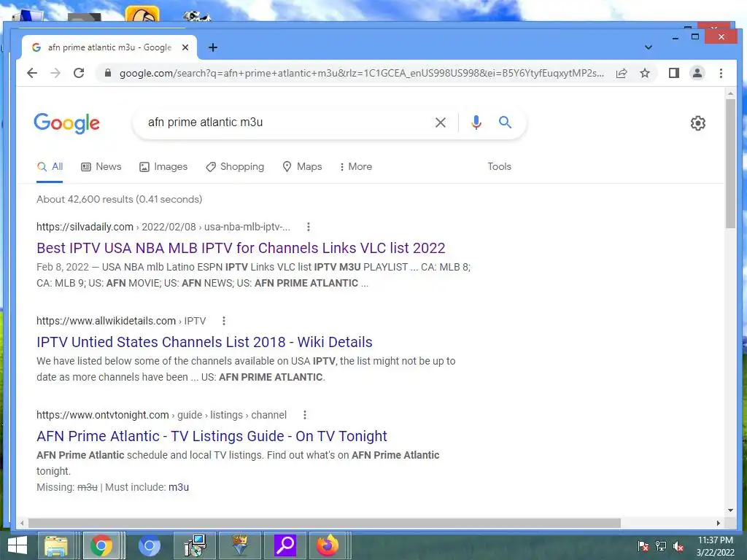Open 'IPTV Untied States Channels List 2018' result
The image size is (747, 560).
(x=204, y=342)
